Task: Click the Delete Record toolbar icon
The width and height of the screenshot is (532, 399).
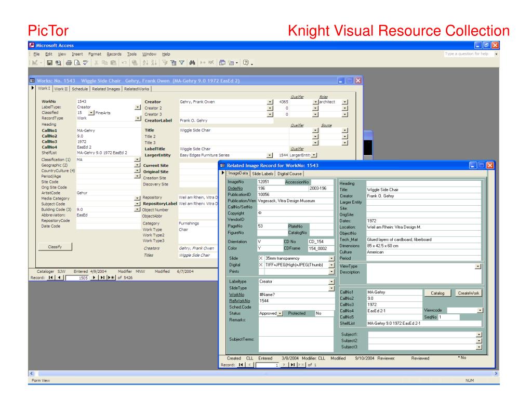Action: [211, 63]
